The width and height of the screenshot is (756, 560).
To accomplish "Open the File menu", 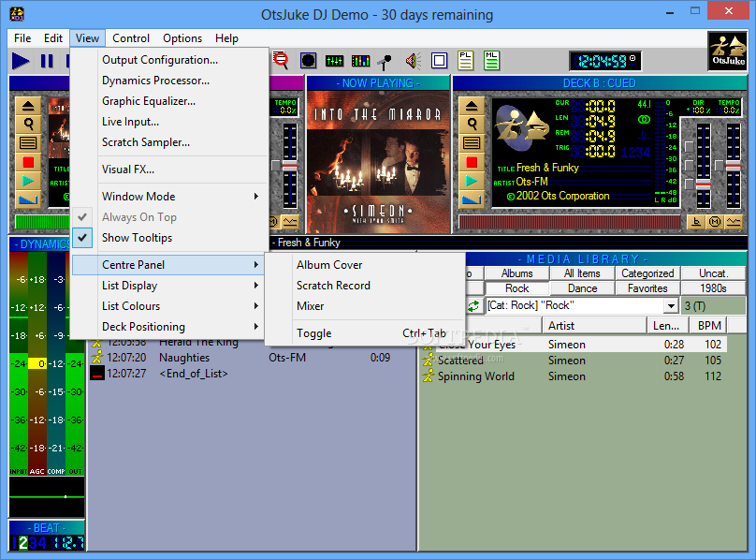I will click(x=22, y=38).
